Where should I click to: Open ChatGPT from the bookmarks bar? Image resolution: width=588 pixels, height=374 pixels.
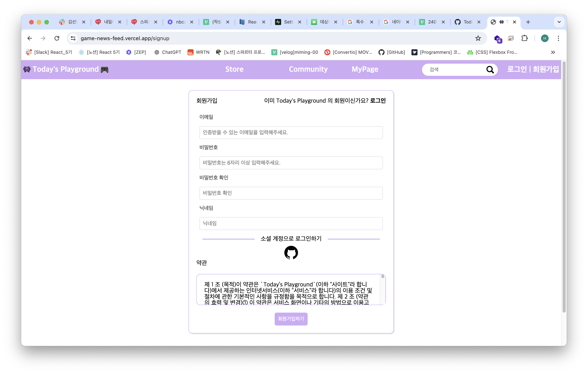click(168, 52)
